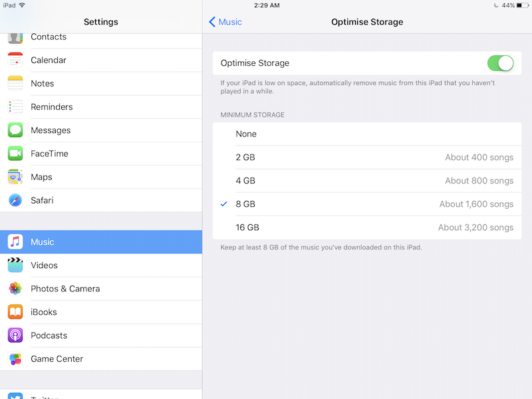
Task: Tap the Notes icon in sidebar
Action: click(x=15, y=84)
